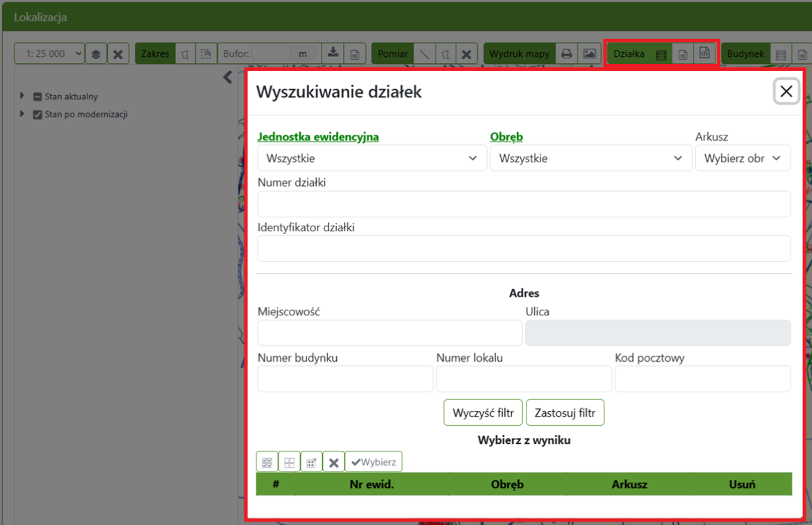Open the layers icon beside the scale selector
Screen dimensions: 812x525
(x=95, y=53)
